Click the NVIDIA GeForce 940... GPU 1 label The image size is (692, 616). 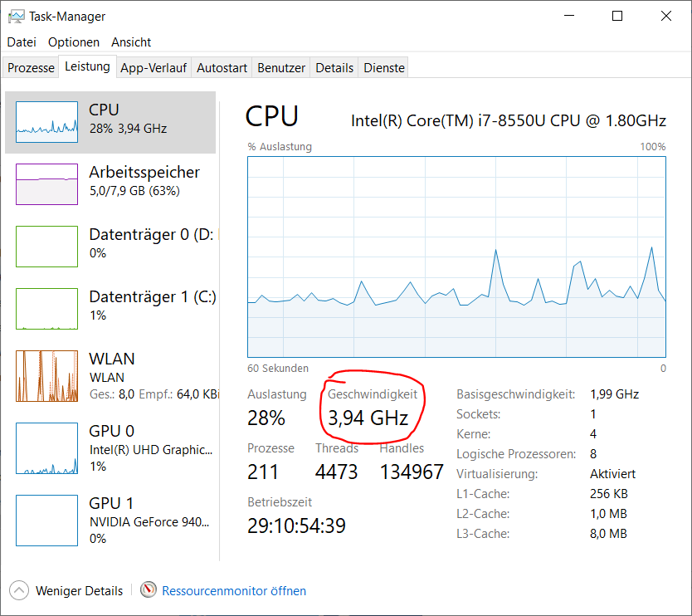[149, 522]
